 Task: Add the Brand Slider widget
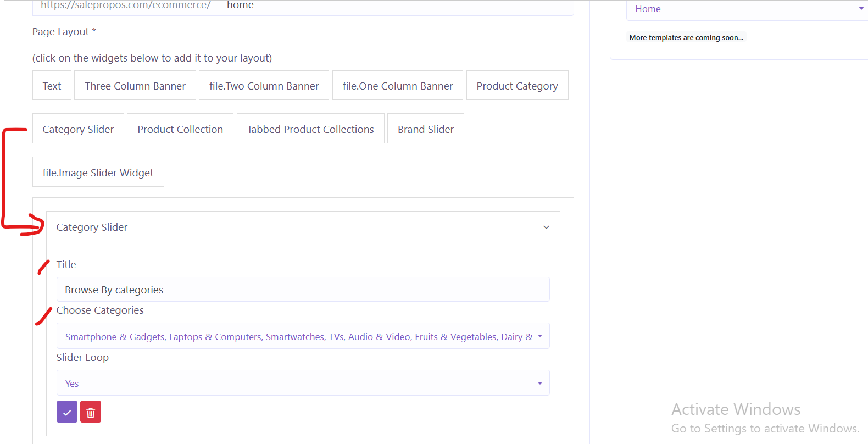tap(426, 129)
